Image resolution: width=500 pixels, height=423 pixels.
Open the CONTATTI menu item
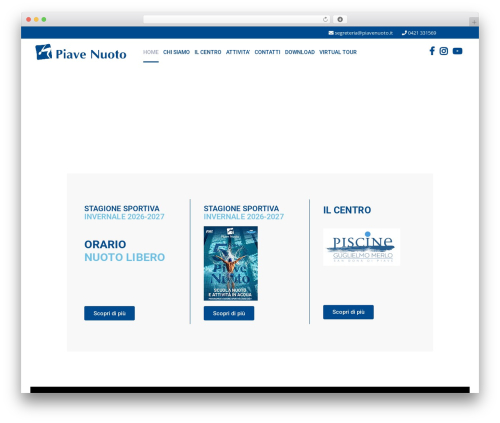(267, 52)
